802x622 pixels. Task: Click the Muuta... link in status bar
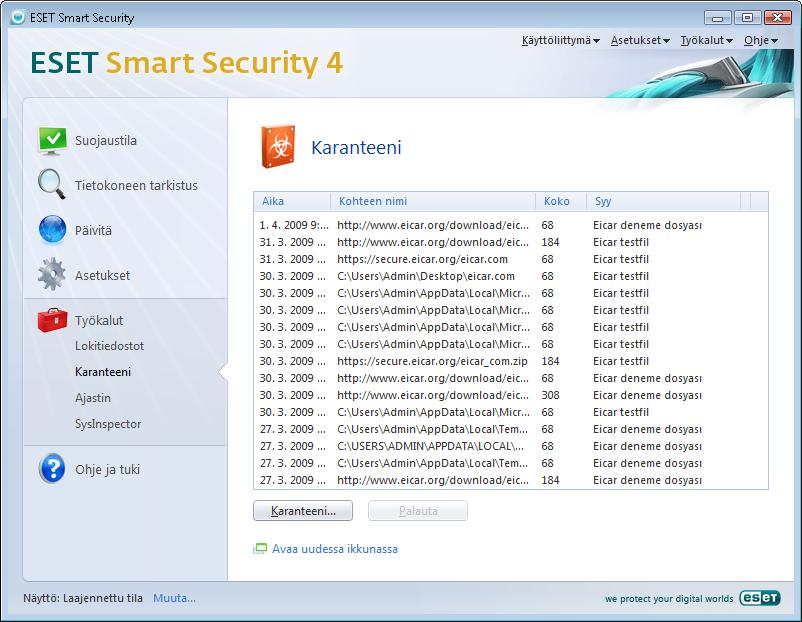tap(174, 598)
